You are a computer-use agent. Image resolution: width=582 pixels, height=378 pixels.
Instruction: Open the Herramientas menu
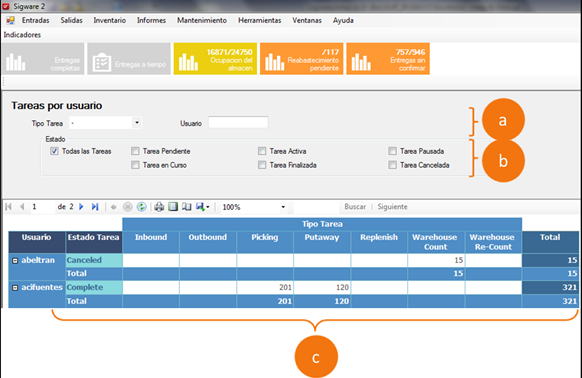pyautogui.click(x=259, y=20)
